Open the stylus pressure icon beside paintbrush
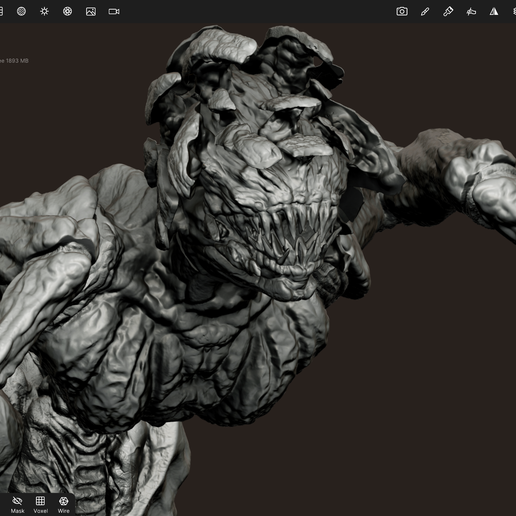516x516 pixels. pos(471,12)
